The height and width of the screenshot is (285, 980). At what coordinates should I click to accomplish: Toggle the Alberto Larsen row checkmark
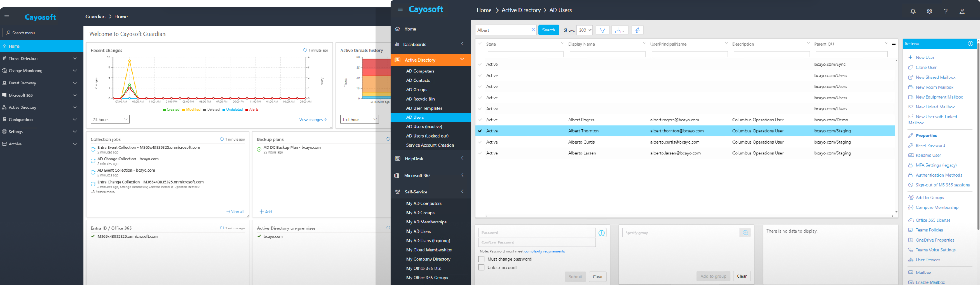click(480, 153)
